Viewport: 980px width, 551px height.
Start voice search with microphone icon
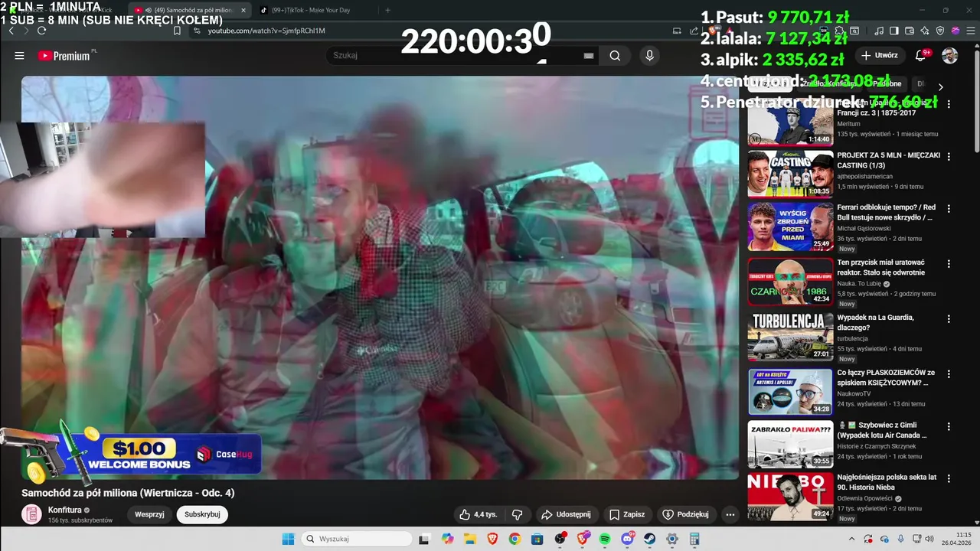[x=649, y=55]
